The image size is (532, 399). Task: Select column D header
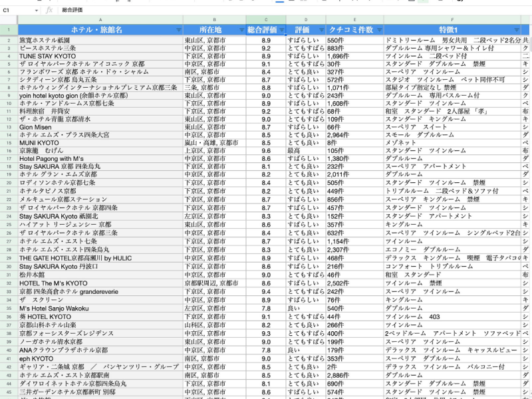(306, 20)
